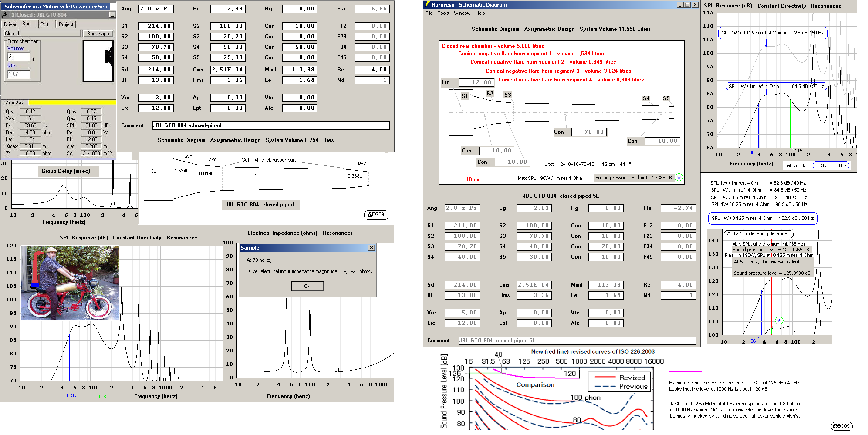The height and width of the screenshot is (435, 868).
Task: Switch to the Driver tab
Action: click(x=10, y=24)
